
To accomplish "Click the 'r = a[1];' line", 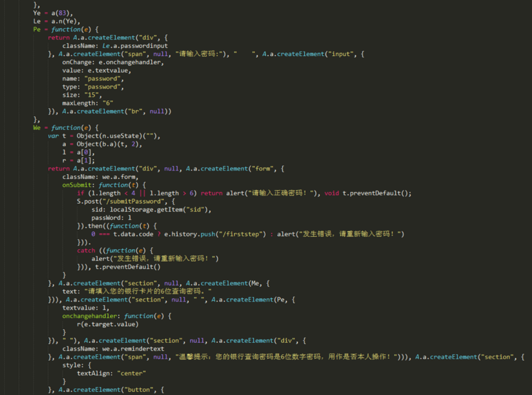I will 79,161.
